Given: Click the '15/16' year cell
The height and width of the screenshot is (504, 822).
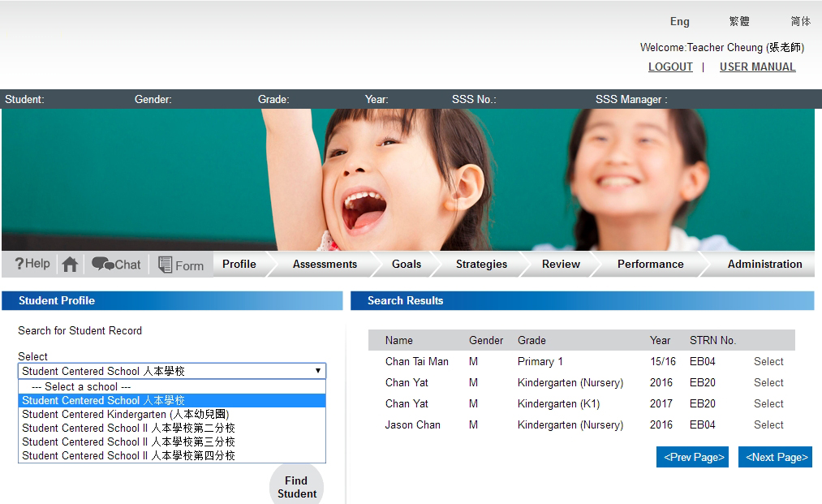Looking at the screenshot, I should click(x=663, y=361).
